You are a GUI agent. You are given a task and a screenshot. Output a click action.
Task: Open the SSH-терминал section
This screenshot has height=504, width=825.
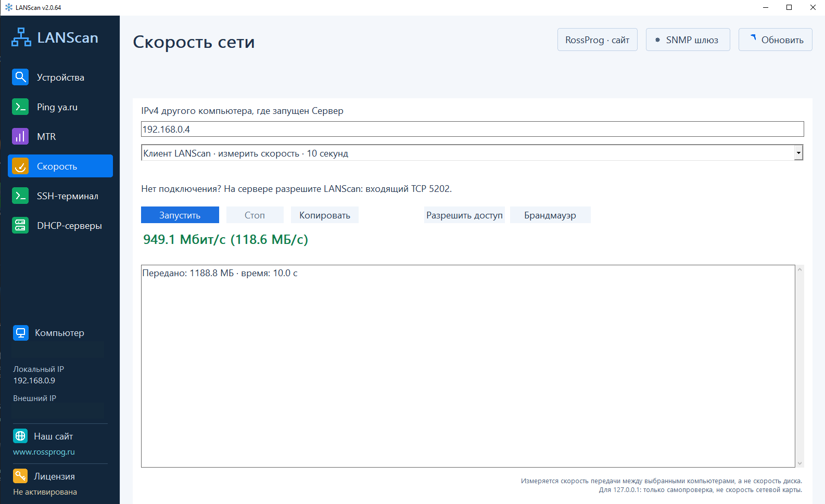click(x=60, y=196)
